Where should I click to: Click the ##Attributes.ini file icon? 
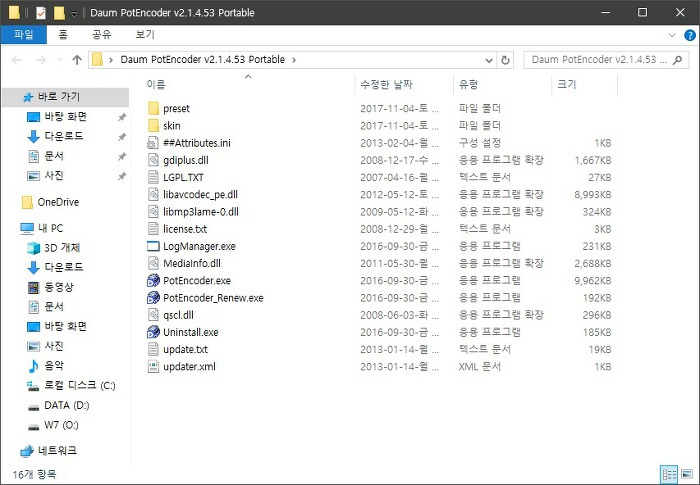[153, 143]
